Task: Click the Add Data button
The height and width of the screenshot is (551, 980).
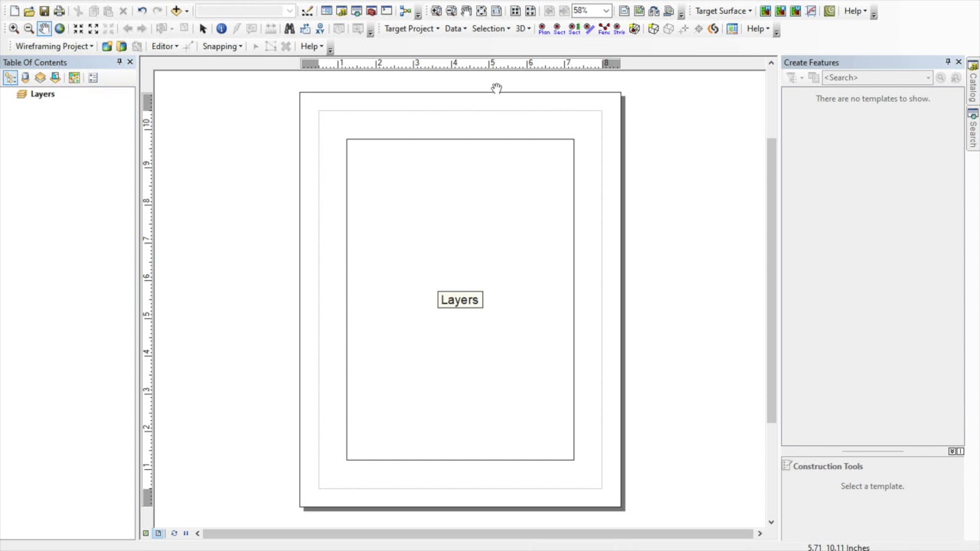Action: click(176, 11)
